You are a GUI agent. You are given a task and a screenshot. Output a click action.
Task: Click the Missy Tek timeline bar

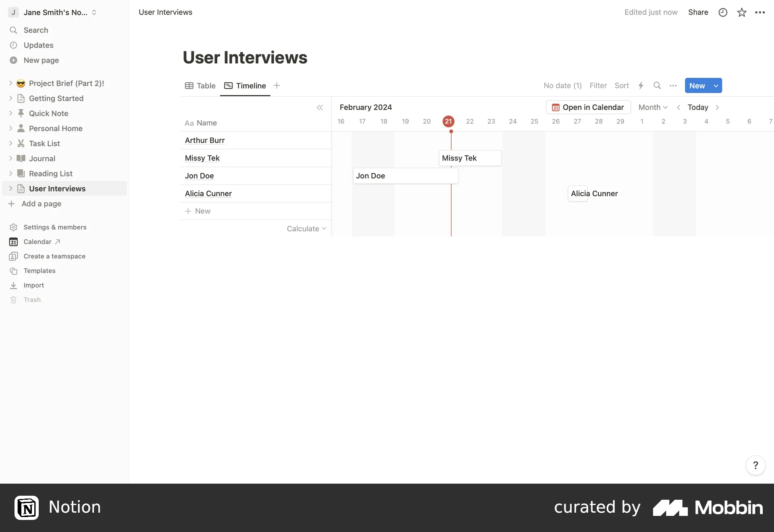point(470,158)
